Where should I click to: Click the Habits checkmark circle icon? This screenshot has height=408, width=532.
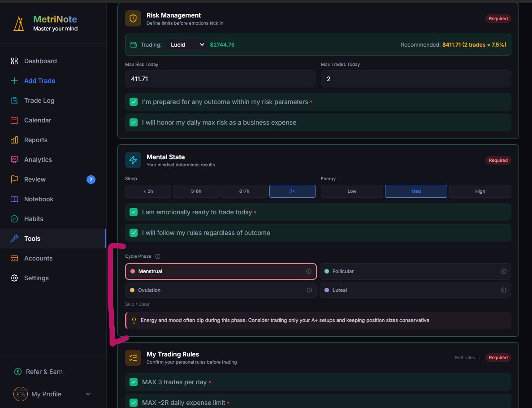tap(14, 219)
